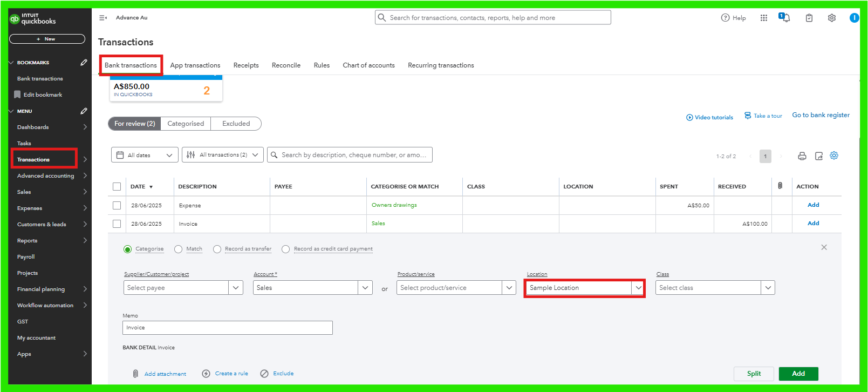Click the Video tutorials play icon
Viewport: 868px width, 392px height.
[689, 118]
